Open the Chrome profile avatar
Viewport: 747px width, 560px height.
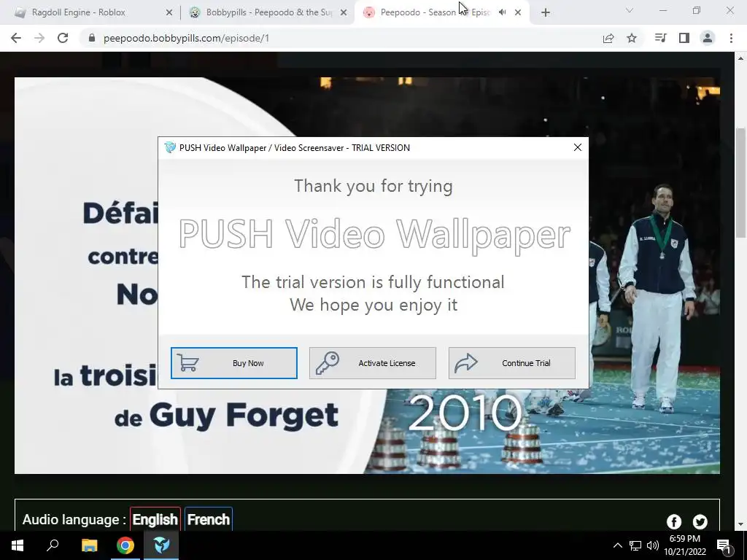tap(708, 38)
